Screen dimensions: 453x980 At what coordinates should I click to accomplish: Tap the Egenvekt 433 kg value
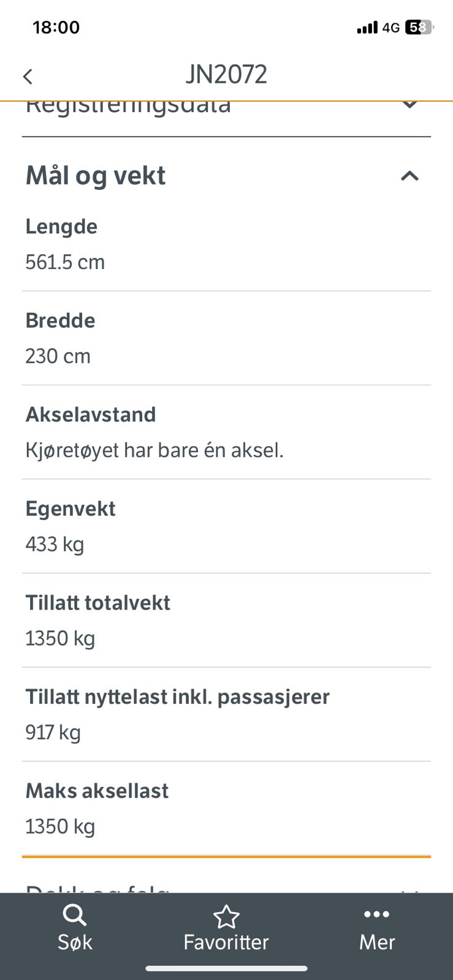(55, 544)
